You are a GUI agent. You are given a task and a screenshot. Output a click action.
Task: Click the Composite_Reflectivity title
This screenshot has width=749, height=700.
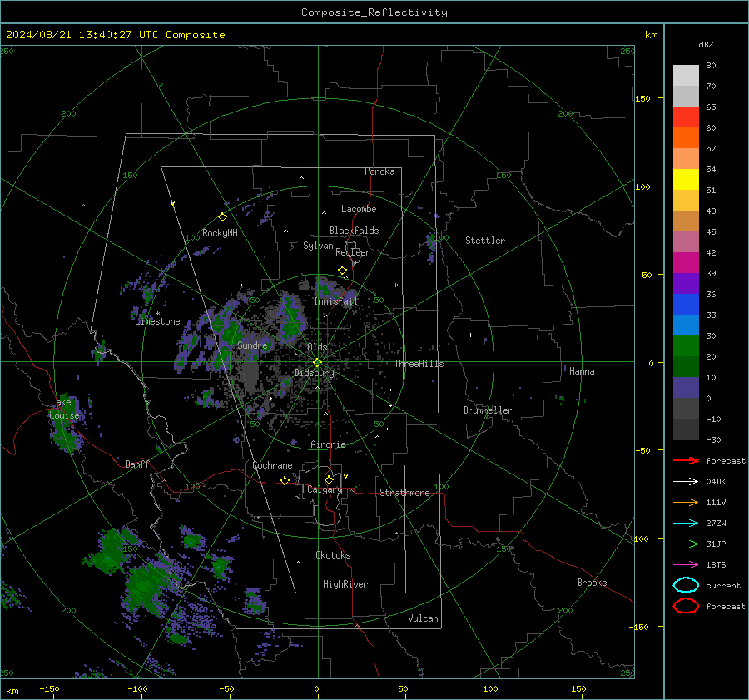click(374, 12)
